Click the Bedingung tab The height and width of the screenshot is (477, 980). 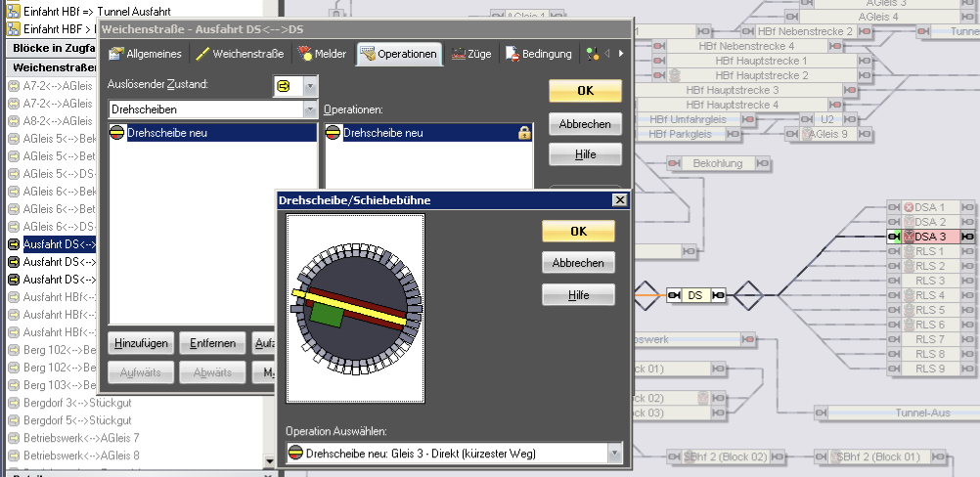(x=539, y=54)
